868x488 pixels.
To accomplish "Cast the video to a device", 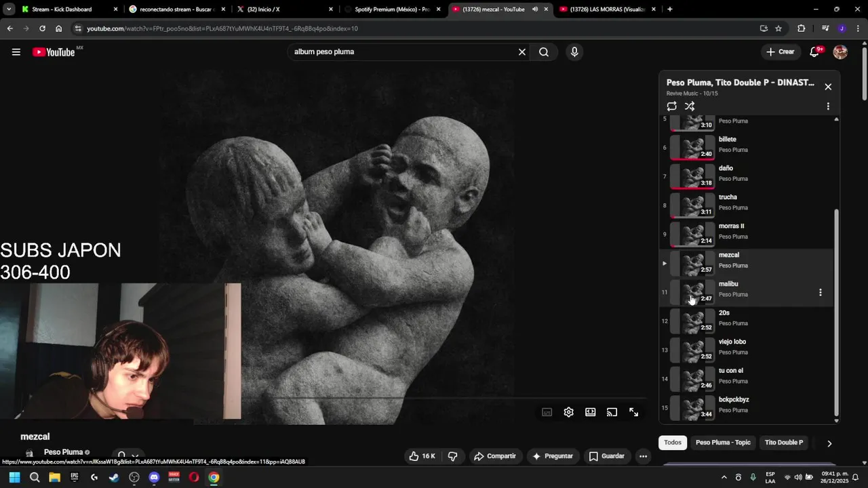I will tap(612, 412).
